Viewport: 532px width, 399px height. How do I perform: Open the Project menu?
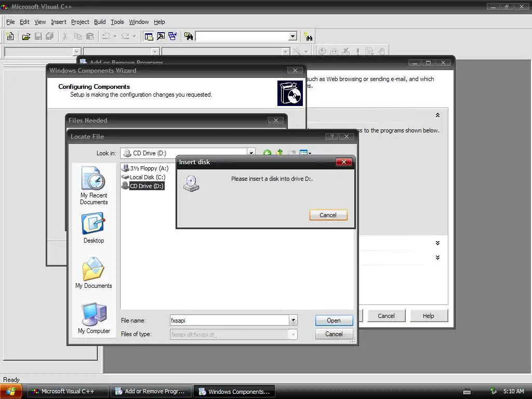pos(80,22)
